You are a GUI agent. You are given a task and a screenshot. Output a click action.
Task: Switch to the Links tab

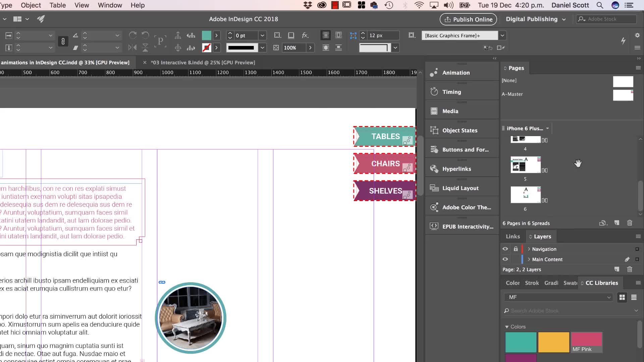click(513, 236)
